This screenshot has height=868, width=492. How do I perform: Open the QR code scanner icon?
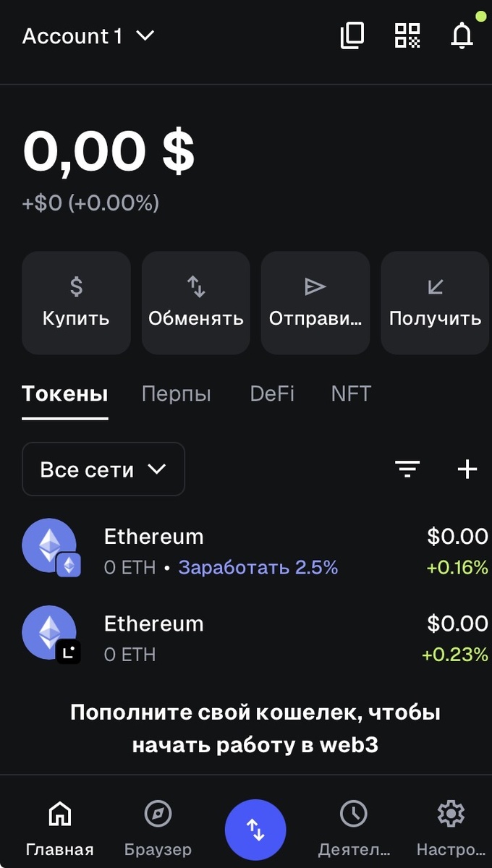407,35
